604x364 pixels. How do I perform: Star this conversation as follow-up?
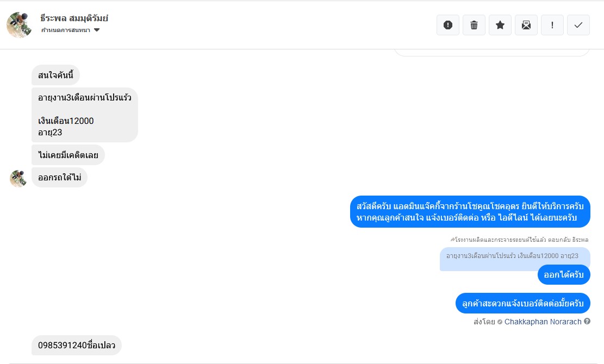click(500, 25)
